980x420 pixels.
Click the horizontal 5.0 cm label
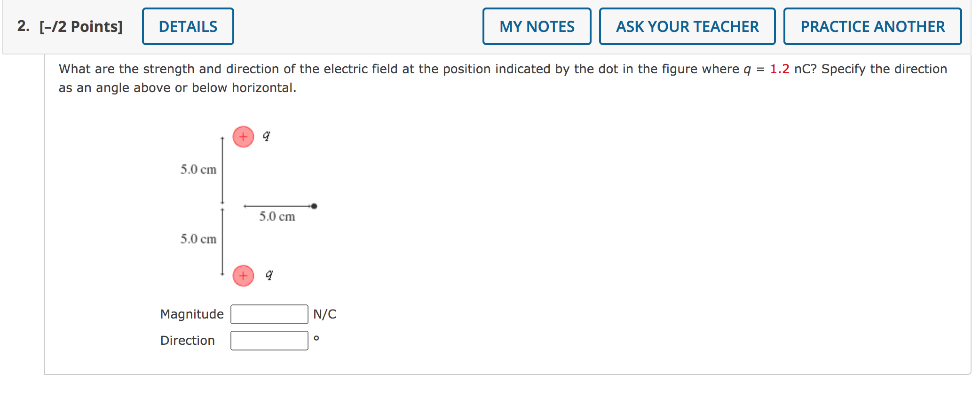277,216
